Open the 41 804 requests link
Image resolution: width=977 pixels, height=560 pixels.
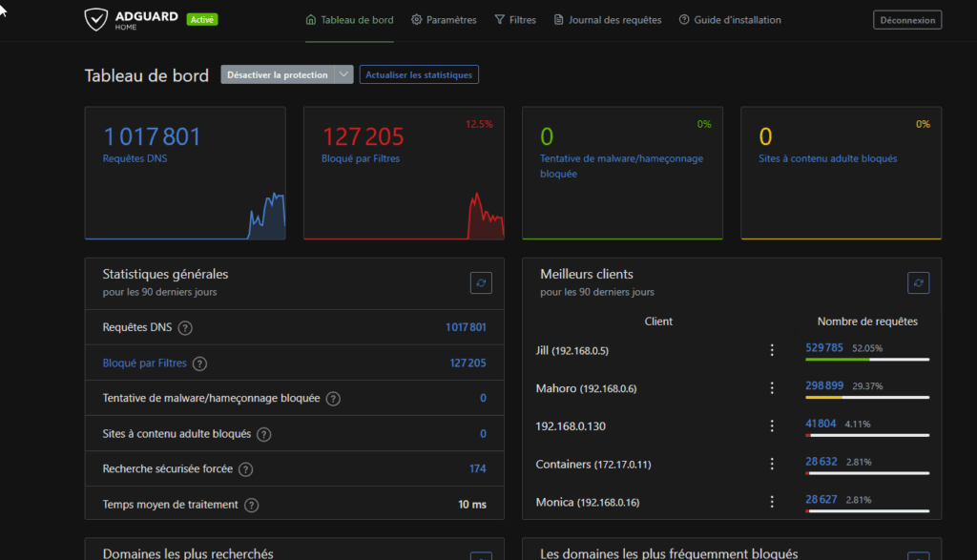(821, 424)
